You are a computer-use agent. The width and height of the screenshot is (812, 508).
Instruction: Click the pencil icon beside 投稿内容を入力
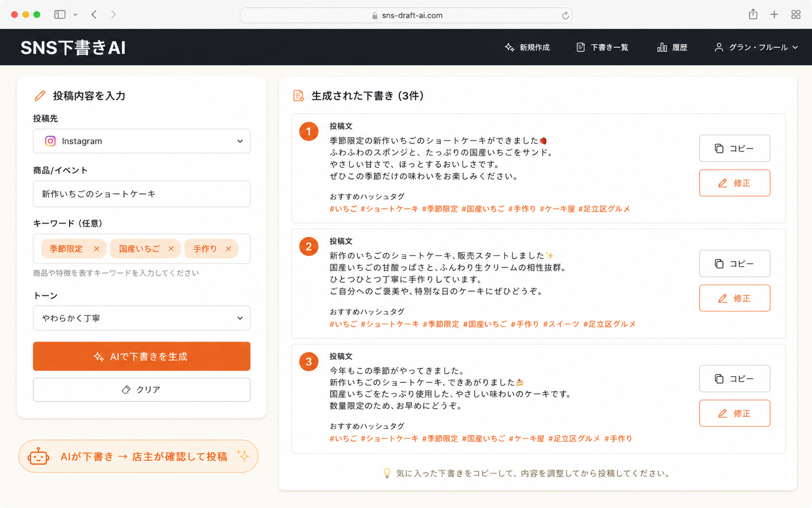(x=40, y=96)
